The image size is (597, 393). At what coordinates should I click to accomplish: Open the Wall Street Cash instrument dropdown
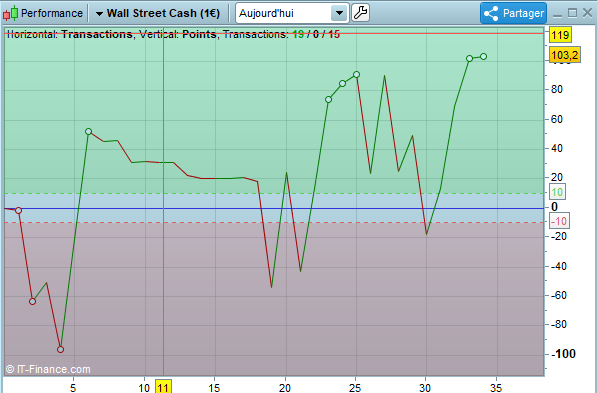click(x=158, y=13)
